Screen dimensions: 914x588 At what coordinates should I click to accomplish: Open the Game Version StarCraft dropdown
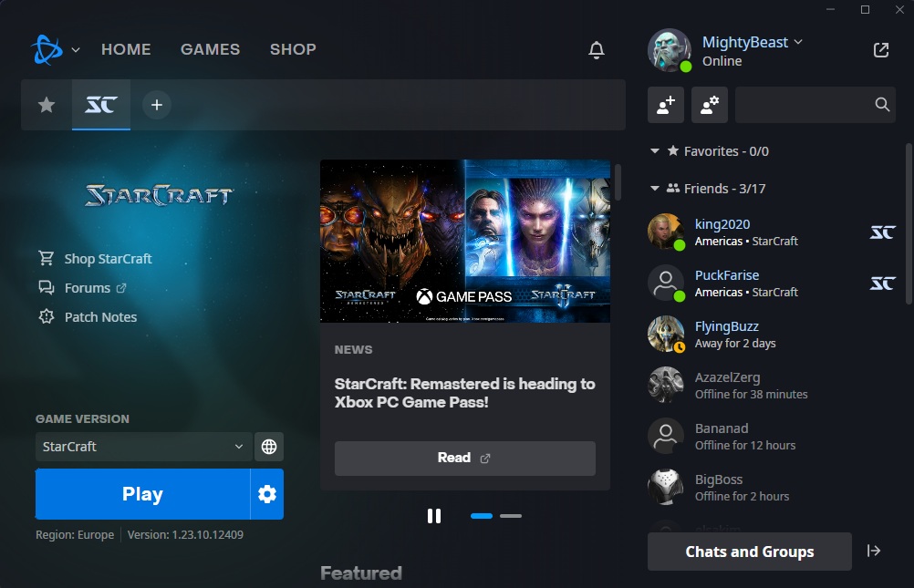pyautogui.click(x=143, y=447)
